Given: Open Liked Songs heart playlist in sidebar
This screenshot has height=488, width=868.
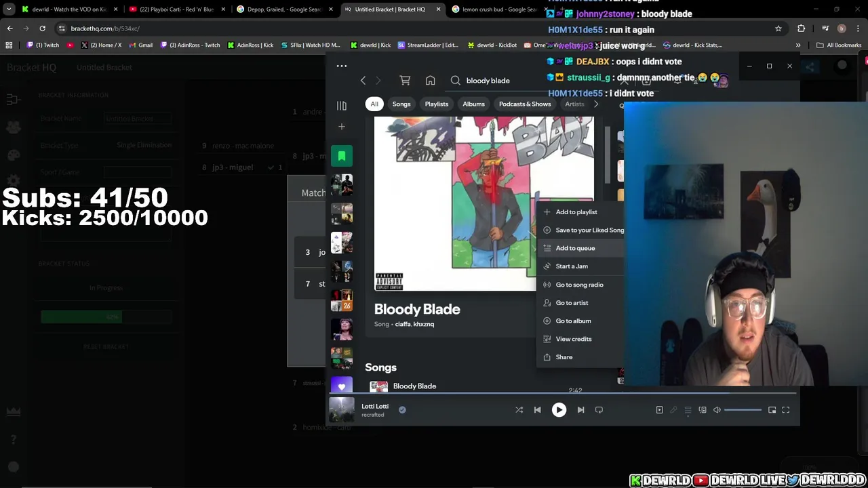Looking at the screenshot, I should [342, 386].
